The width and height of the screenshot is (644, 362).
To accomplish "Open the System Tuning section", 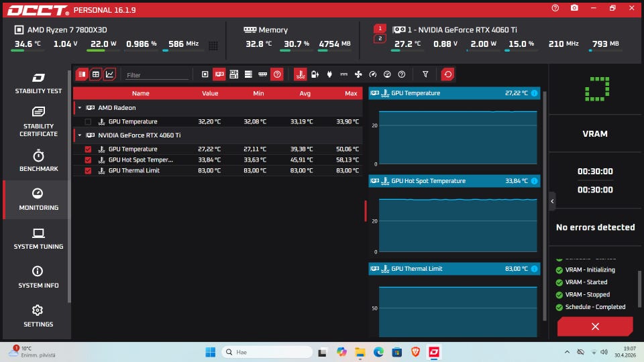I will pyautogui.click(x=38, y=239).
